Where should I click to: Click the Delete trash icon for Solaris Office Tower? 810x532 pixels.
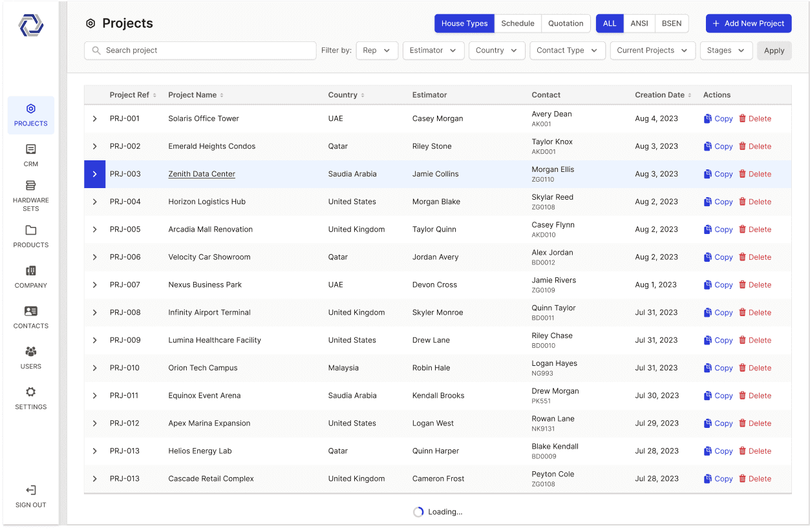tap(743, 118)
